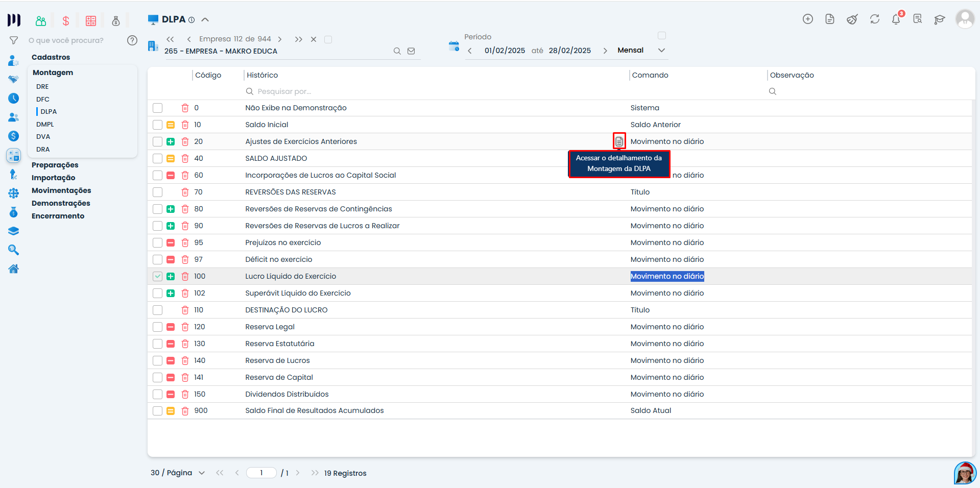
Task: Select the broom cleanup icon in the toolbar
Action: [x=852, y=19]
